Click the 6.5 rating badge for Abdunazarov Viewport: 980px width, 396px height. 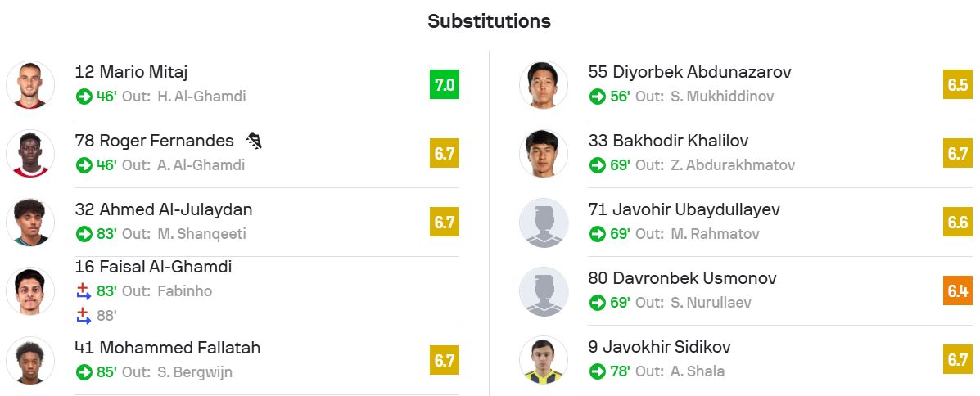(x=957, y=85)
